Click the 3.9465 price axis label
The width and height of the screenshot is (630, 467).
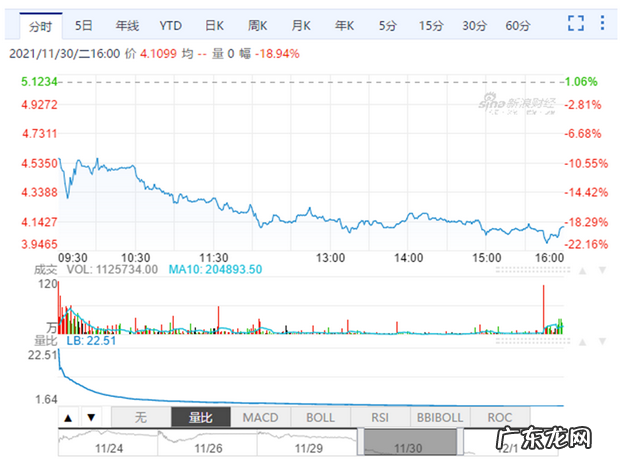pos(39,244)
